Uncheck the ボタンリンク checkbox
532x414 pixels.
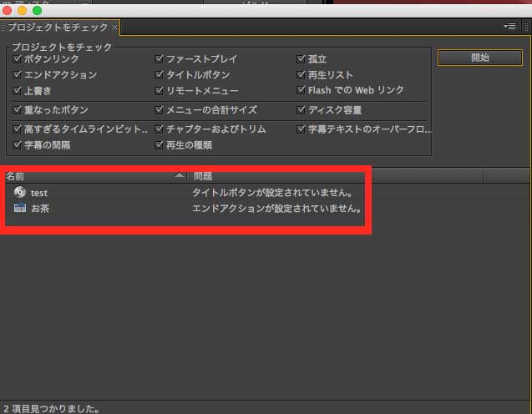pyautogui.click(x=18, y=59)
